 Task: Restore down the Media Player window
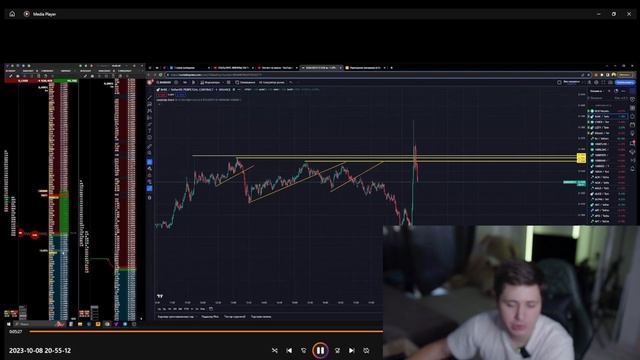pyautogui.click(x=614, y=14)
